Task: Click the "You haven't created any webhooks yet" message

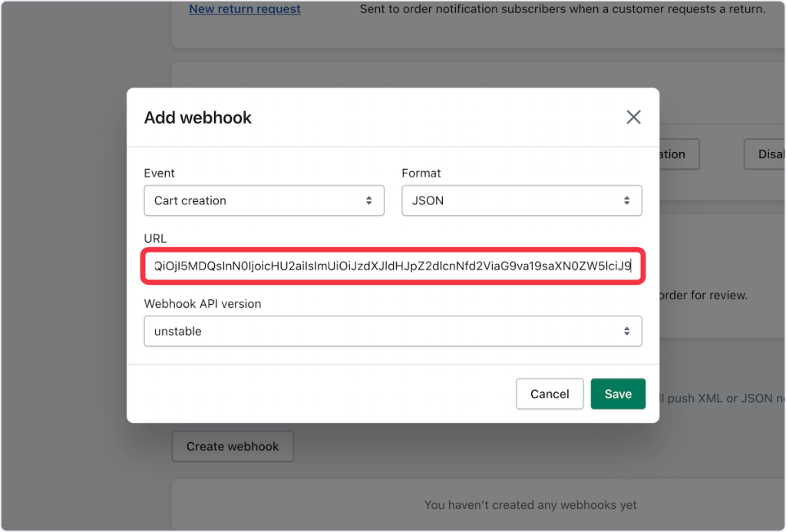Action: pyautogui.click(x=530, y=505)
